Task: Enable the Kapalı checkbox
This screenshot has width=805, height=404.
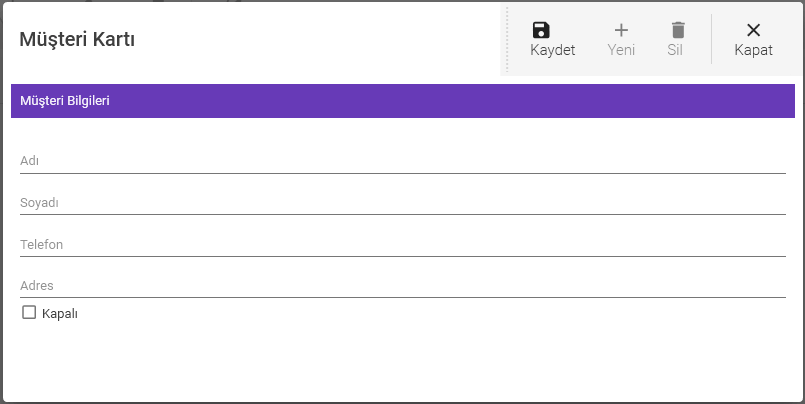Action: click(29, 313)
